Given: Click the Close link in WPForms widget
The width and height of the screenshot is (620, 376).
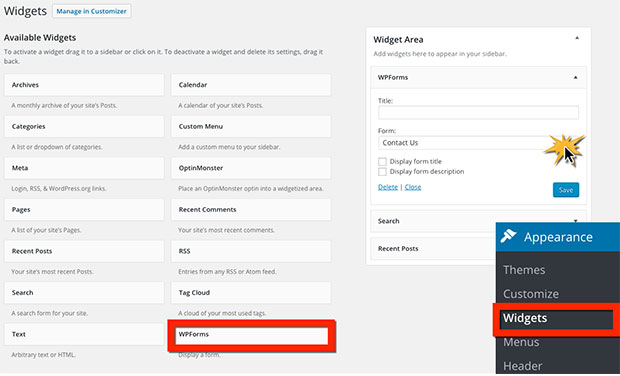Looking at the screenshot, I should tap(413, 187).
